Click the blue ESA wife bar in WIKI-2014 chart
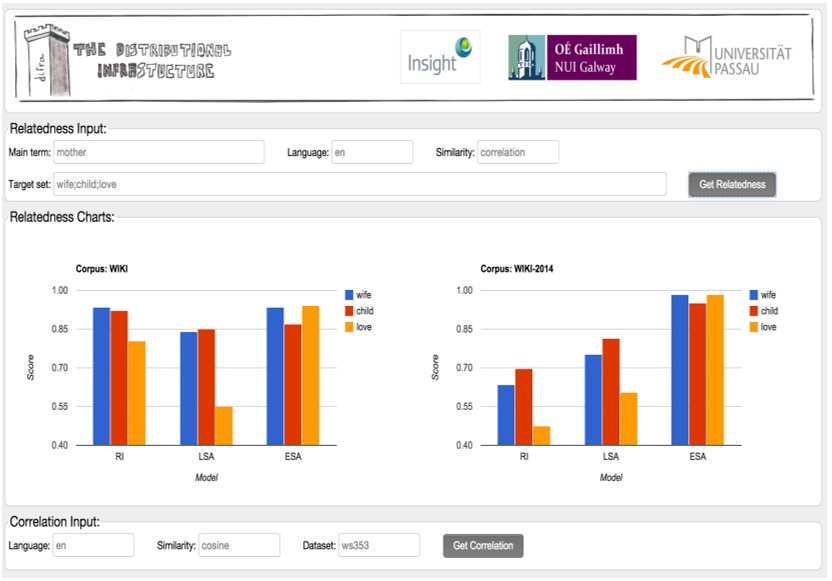The image size is (832, 581). [x=680, y=370]
